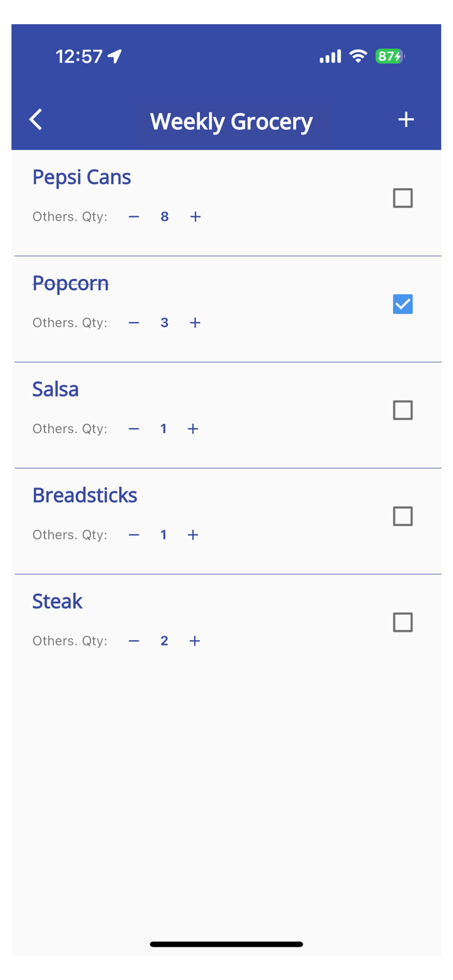Tap the Weekly Grocery title
453x980 pixels.
[231, 121]
